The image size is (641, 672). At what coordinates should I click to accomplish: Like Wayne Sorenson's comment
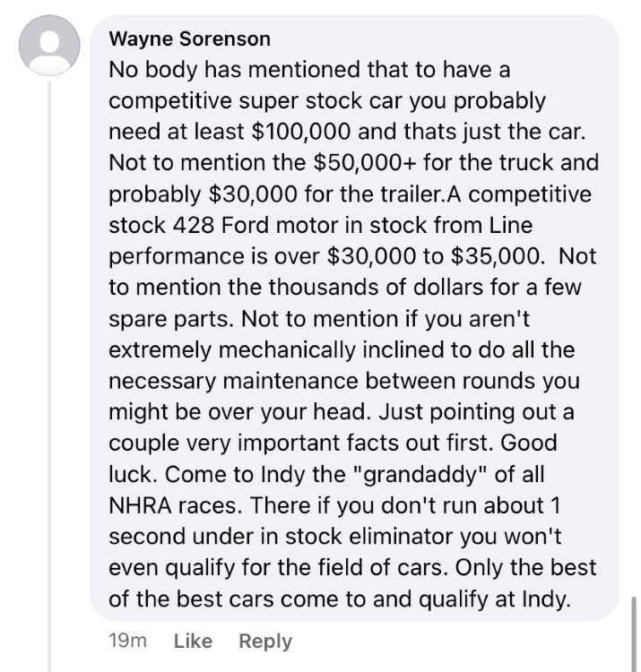pyautogui.click(x=193, y=642)
